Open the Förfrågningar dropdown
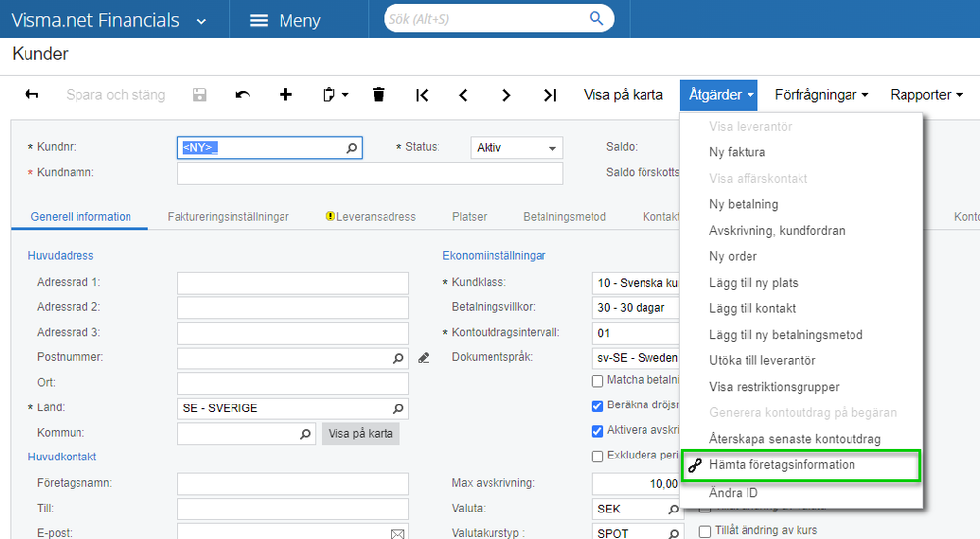This screenshot has width=980, height=539. click(821, 95)
